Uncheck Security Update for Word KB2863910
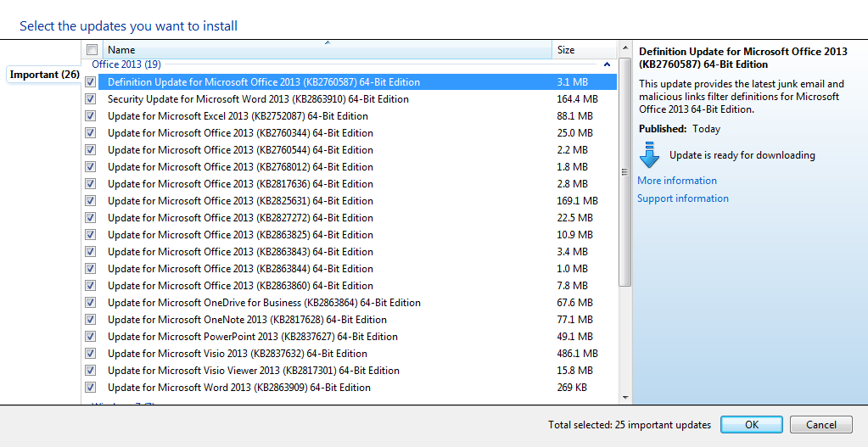Viewport: 868px width, 447px height. [x=90, y=99]
